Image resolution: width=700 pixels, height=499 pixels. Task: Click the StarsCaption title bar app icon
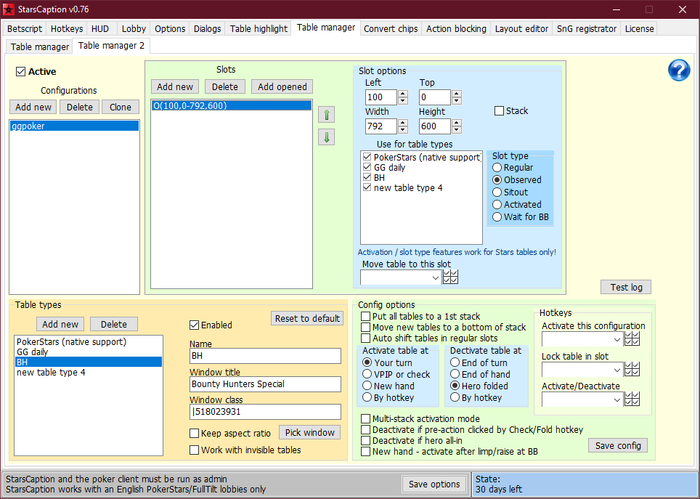tap(9, 9)
